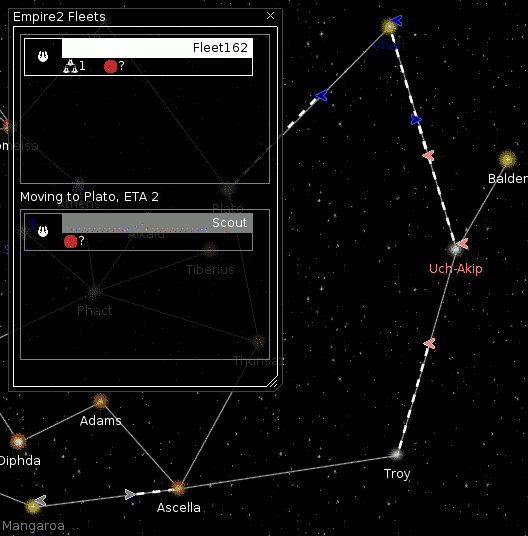Click the ship count icon in Fleet162
Viewport: 528px width, 536px height.
point(70,66)
